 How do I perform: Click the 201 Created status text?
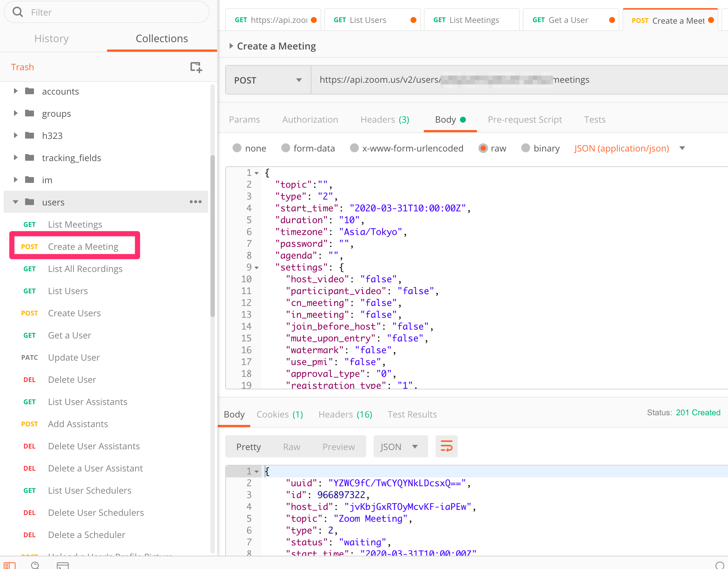coord(698,412)
